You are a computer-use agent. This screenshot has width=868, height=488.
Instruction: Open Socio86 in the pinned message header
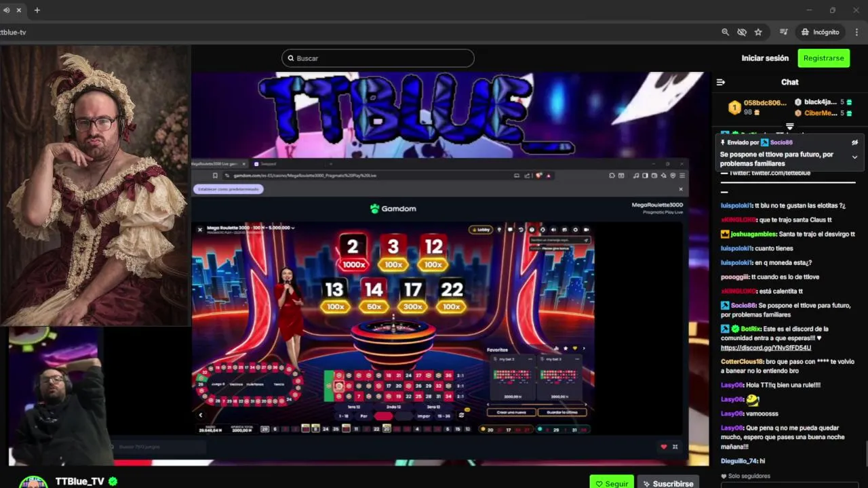(x=781, y=142)
